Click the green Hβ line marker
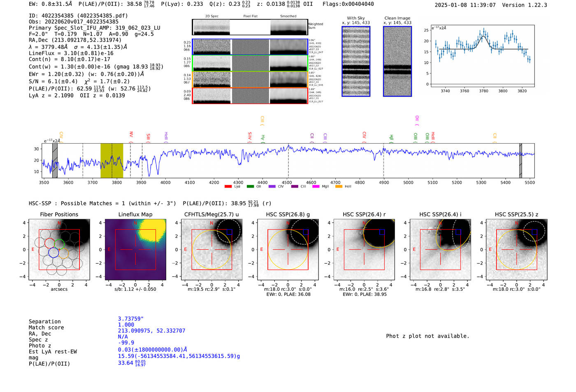The width and height of the screenshot is (576, 392). coord(392,139)
